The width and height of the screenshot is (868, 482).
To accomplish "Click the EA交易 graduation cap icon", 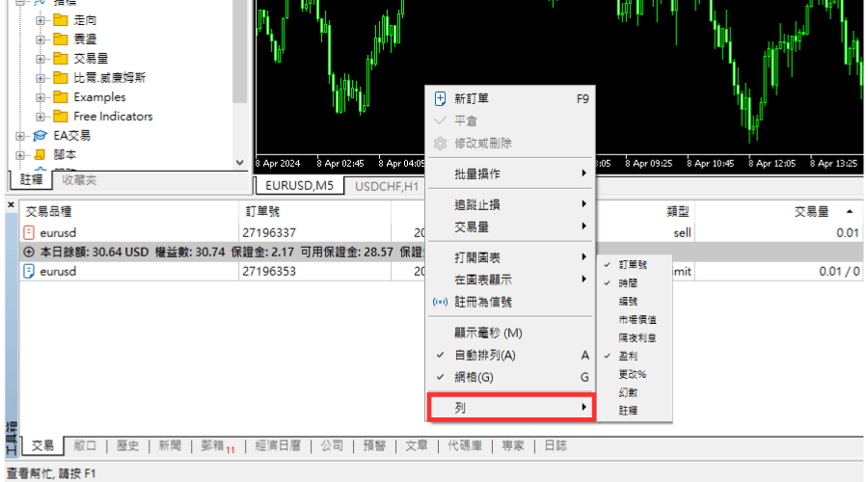I will [x=40, y=136].
